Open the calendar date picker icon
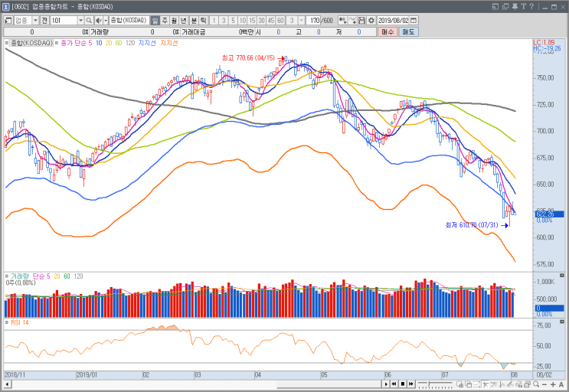This screenshot has width=569, height=392. [414, 21]
